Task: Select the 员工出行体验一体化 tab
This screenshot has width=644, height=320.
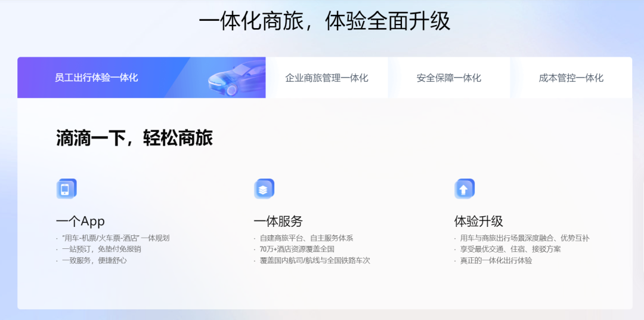Action: 141,78
